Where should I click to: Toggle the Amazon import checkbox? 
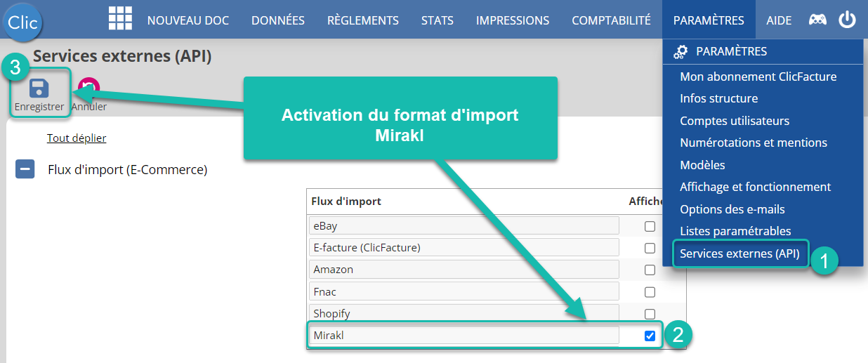pos(650,270)
